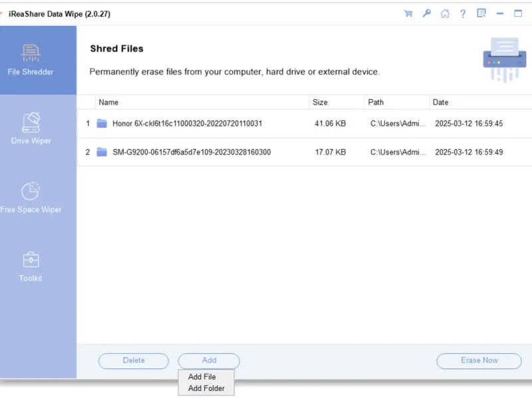Click the 17.07 KB size cell
Viewport: 532px width, 399px height.
pos(331,152)
